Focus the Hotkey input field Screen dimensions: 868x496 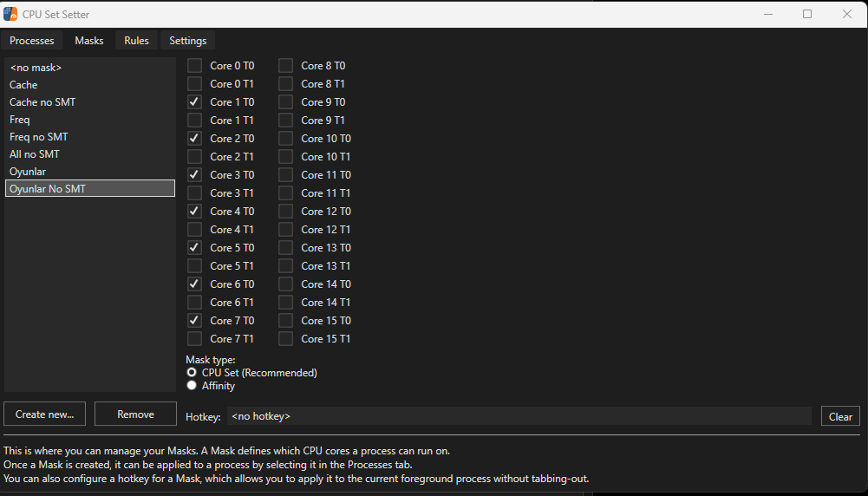coord(519,416)
